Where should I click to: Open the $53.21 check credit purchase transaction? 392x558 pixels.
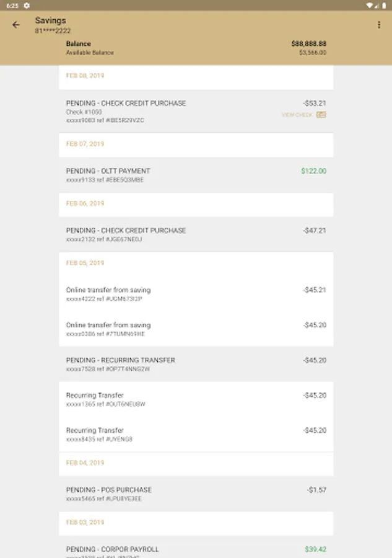(196, 111)
